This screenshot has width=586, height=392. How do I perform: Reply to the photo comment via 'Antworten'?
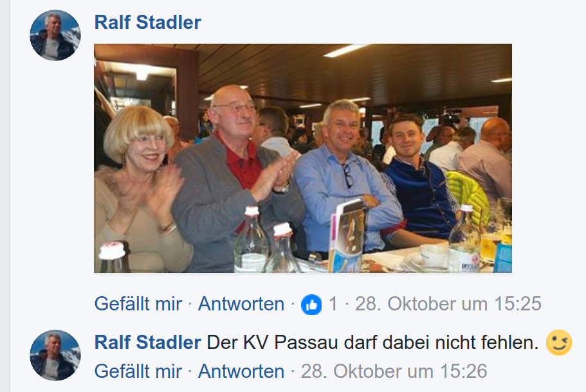click(241, 304)
